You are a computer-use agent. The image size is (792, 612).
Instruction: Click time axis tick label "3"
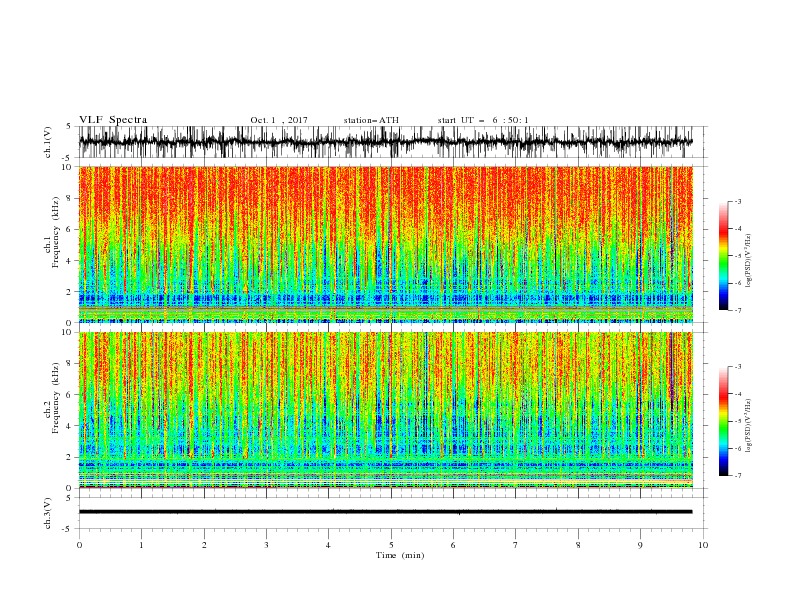coord(266,545)
